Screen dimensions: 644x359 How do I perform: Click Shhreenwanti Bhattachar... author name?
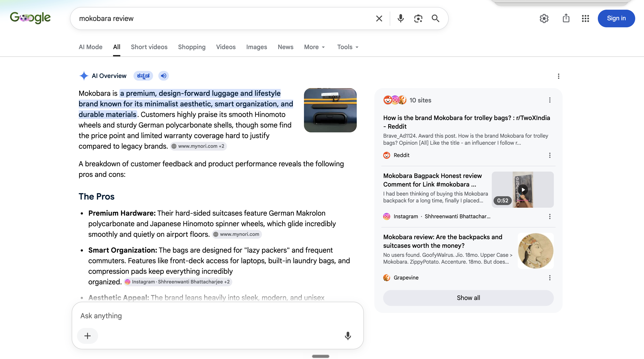click(x=457, y=216)
